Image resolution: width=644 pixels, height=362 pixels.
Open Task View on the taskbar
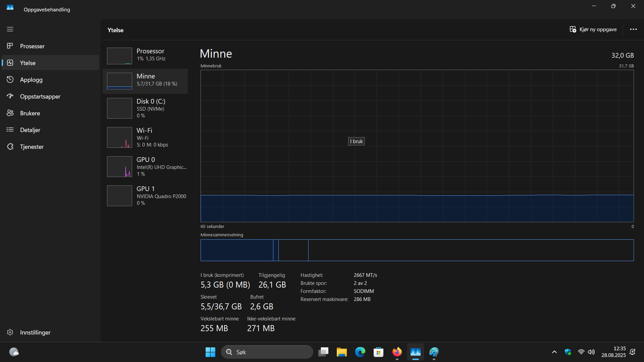pos(323,352)
